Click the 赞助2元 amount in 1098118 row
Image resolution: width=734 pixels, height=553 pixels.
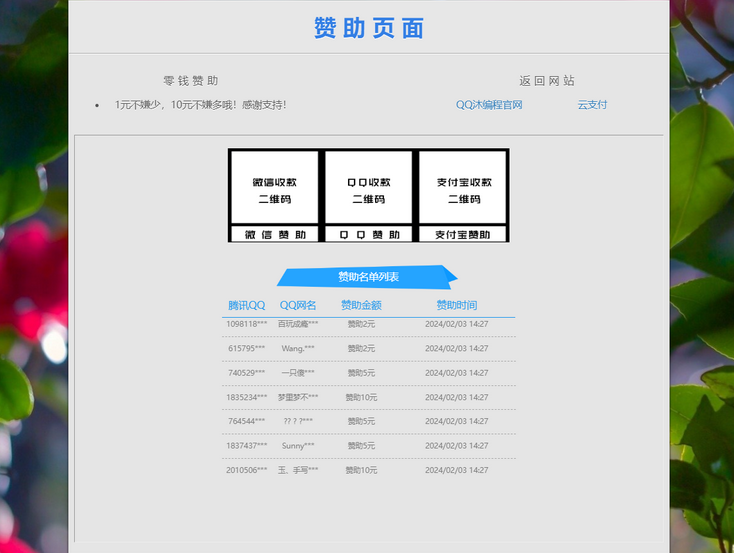(x=361, y=324)
